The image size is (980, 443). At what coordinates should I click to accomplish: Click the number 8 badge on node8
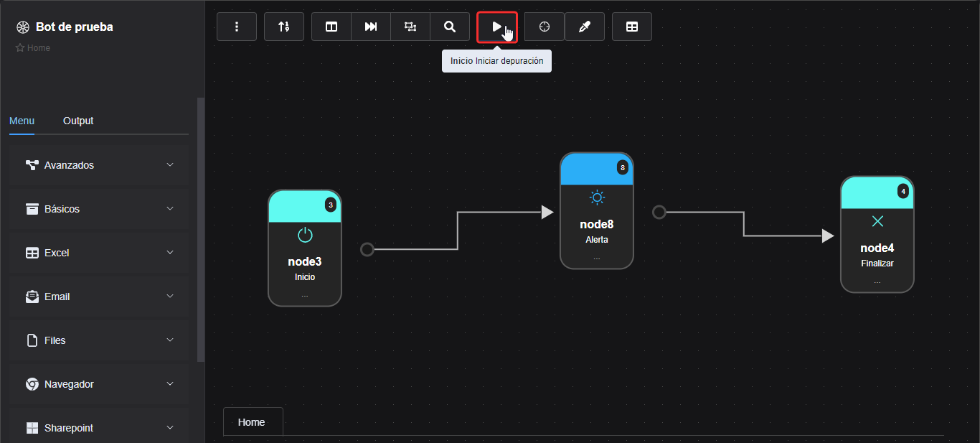(623, 167)
